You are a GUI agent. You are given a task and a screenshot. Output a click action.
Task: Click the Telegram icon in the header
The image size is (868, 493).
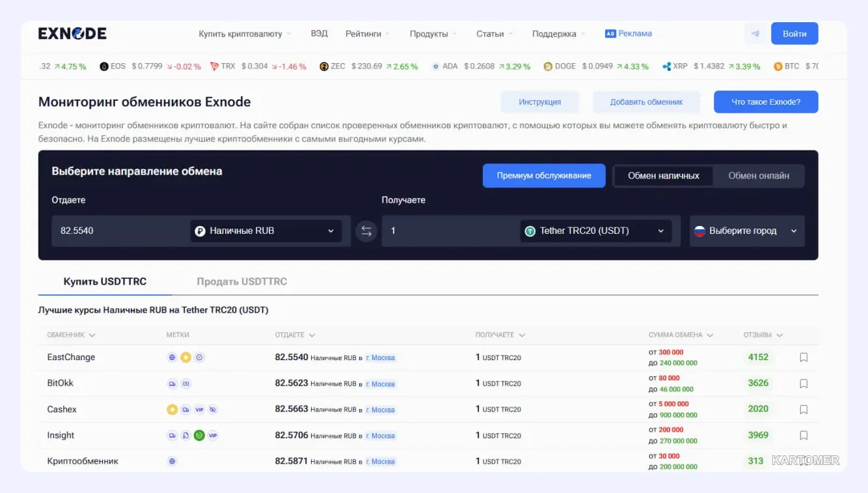(755, 34)
